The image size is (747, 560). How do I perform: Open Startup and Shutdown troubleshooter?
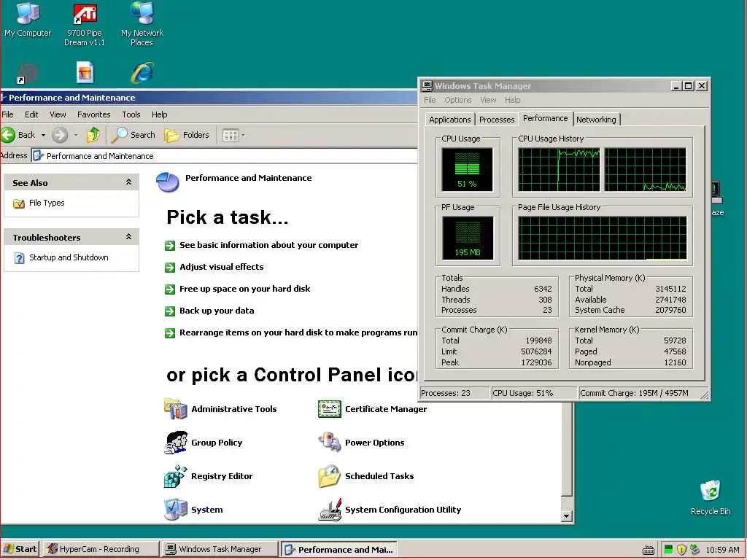pos(61,257)
